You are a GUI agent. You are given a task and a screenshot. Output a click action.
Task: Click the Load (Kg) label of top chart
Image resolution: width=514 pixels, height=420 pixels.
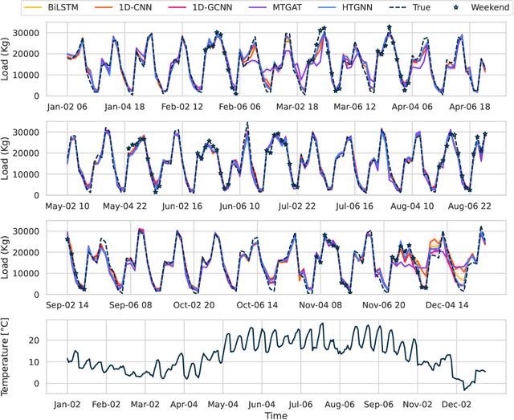[x=9, y=61]
